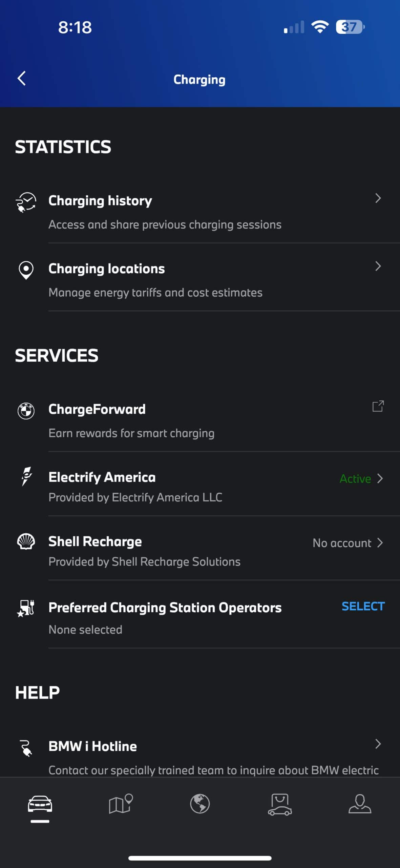Expand Charging history with its chevron
This screenshot has width=400, height=868.
pyautogui.click(x=378, y=198)
